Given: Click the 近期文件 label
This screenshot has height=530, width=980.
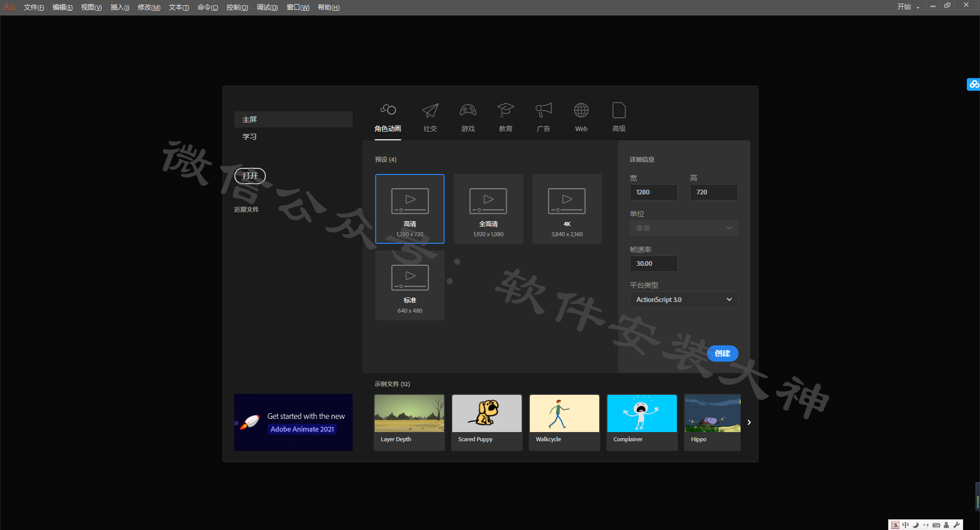Looking at the screenshot, I should pyautogui.click(x=247, y=210).
